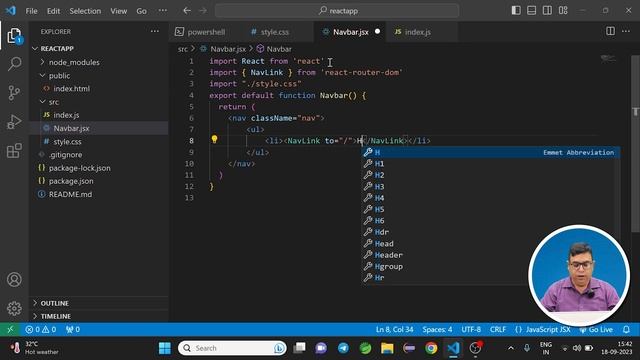The height and width of the screenshot is (360, 640).
Task: Select the Header Emmet suggestion
Action: coord(491,255)
